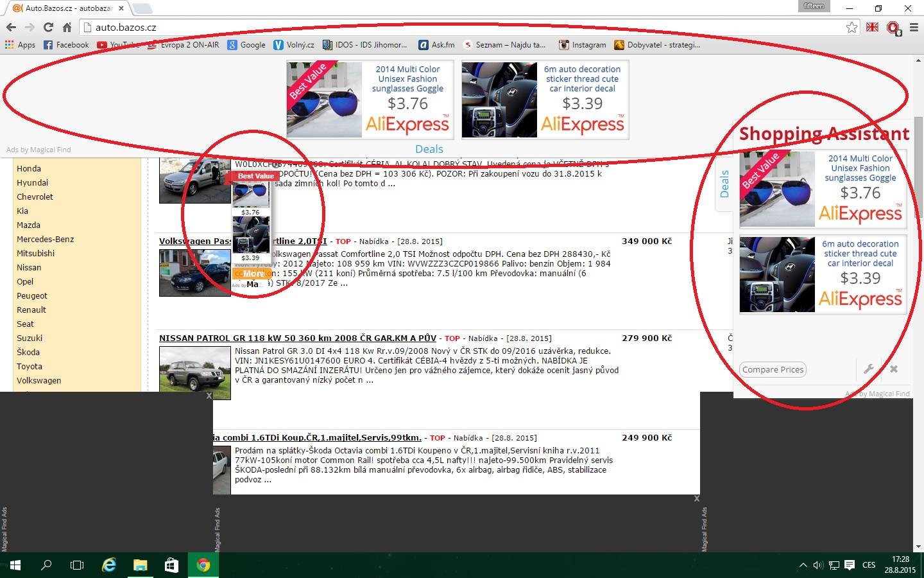The image size is (924, 578).
Task: Open the top banner sunglasses AliExpress ad
Action: tap(370, 100)
